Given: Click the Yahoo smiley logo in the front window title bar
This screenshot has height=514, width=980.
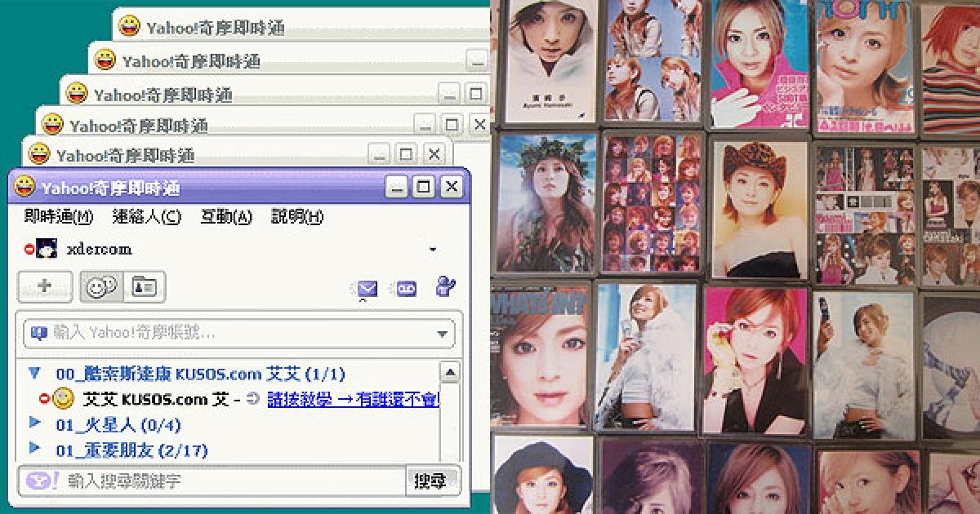Looking at the screenshot, I should tap(25, 187).
